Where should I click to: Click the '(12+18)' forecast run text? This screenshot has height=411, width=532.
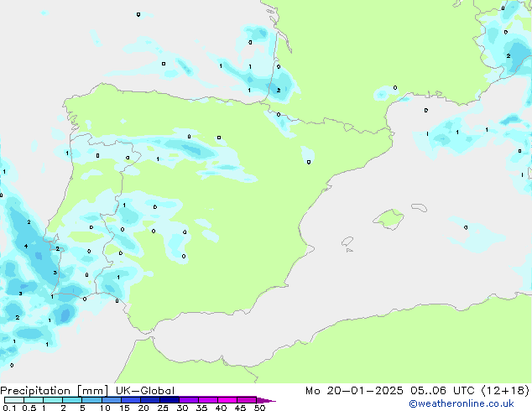tap(505, 391)
